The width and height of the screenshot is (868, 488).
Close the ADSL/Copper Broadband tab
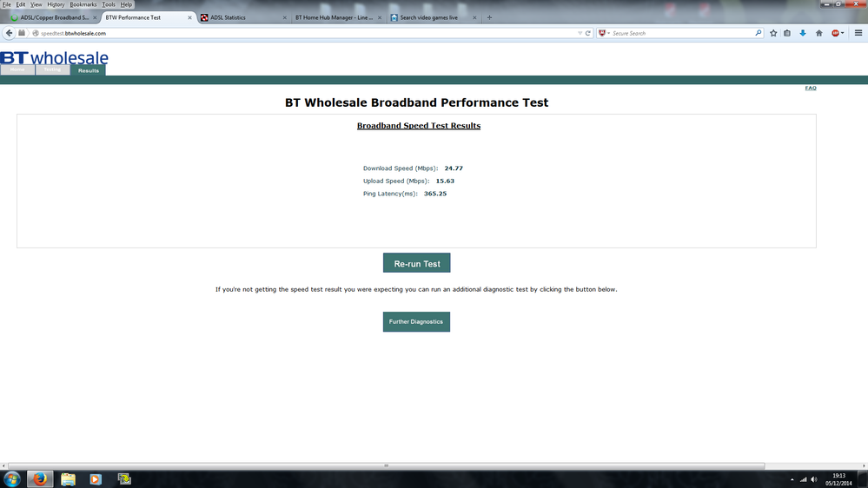(95, 17)
